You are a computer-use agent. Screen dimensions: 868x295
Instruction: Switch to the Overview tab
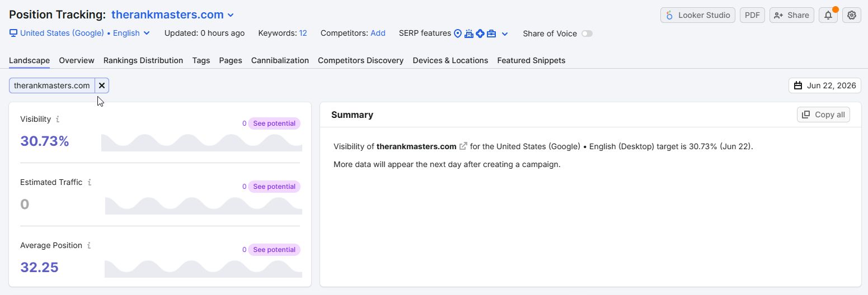click(77, 60)
